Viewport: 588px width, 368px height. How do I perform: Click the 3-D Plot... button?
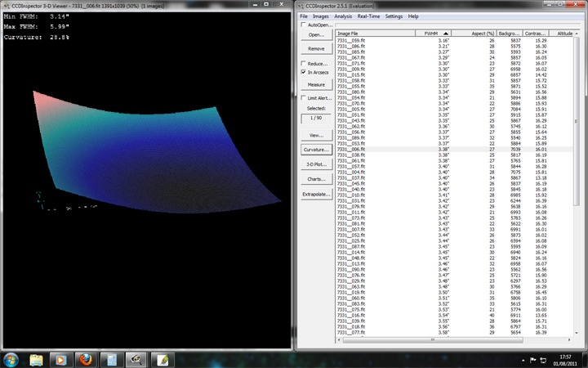point(317,164)
